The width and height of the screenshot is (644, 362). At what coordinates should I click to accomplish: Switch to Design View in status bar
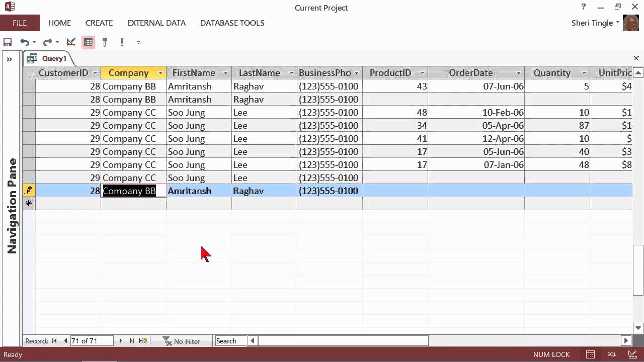point(633,354)
